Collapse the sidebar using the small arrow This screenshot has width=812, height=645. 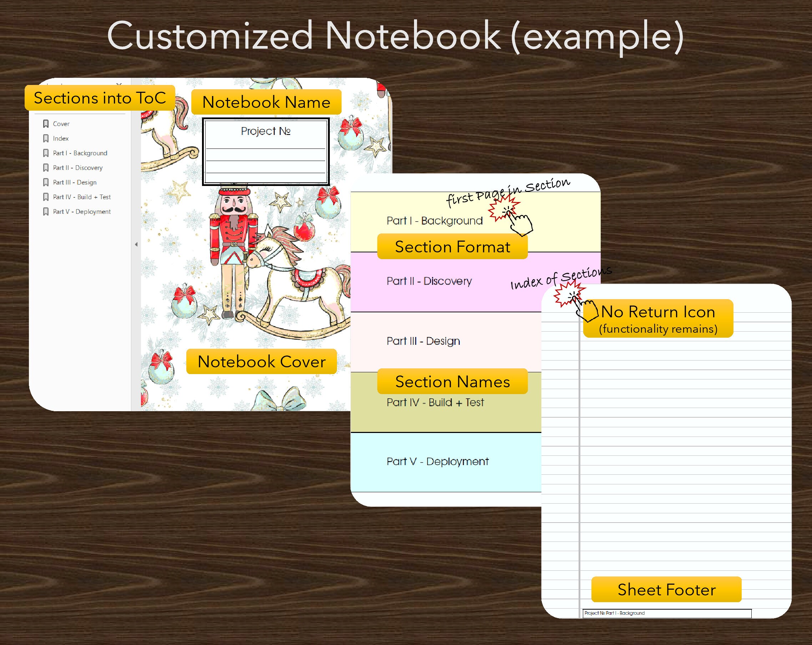[136, 244]
